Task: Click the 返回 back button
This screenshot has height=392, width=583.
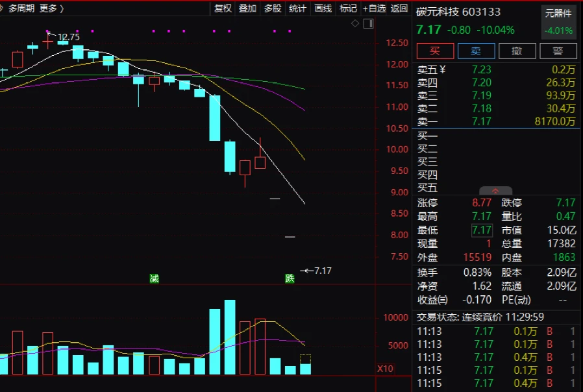Action: (399, 8)
